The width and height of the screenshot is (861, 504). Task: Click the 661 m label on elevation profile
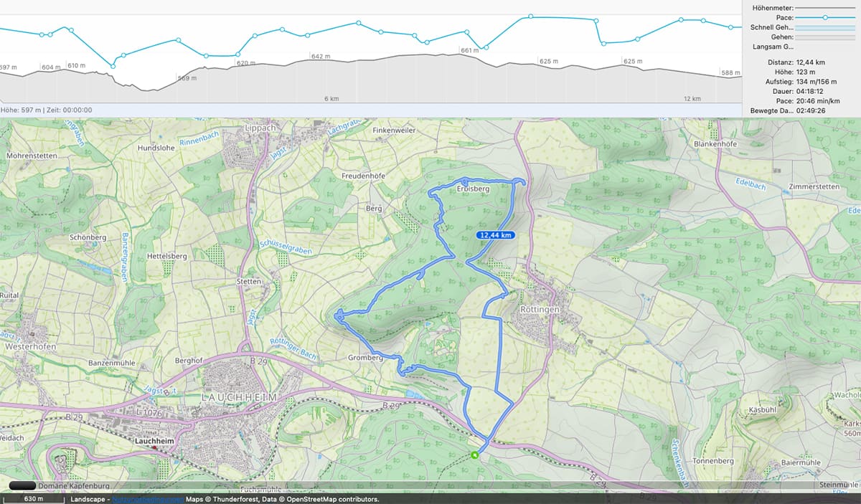click(470, 51)
